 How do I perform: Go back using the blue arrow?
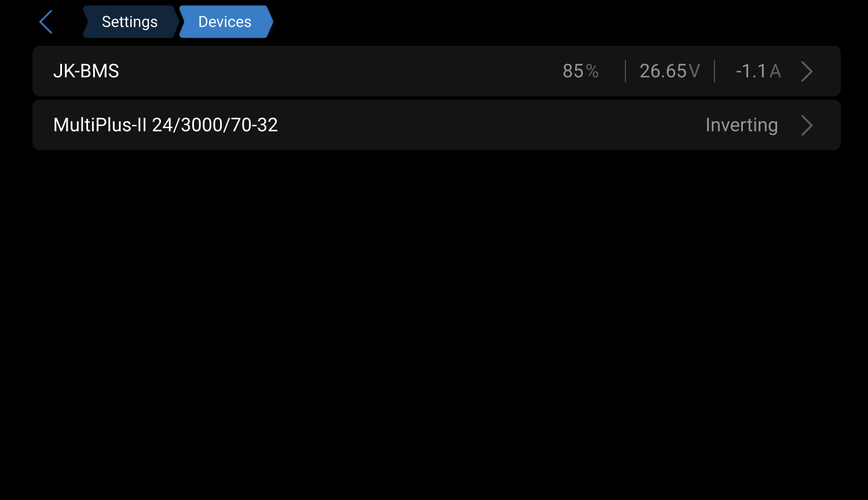coord(46,22)
